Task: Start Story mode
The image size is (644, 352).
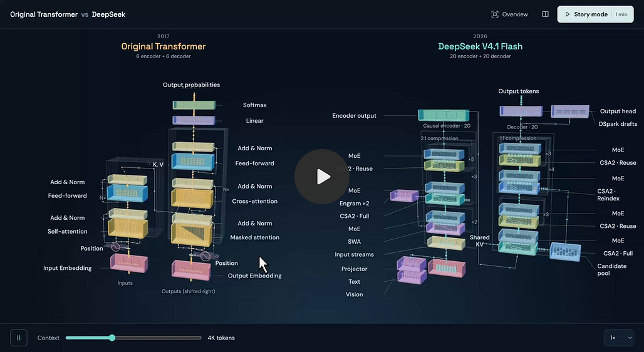Action: [x=595, y=14]
